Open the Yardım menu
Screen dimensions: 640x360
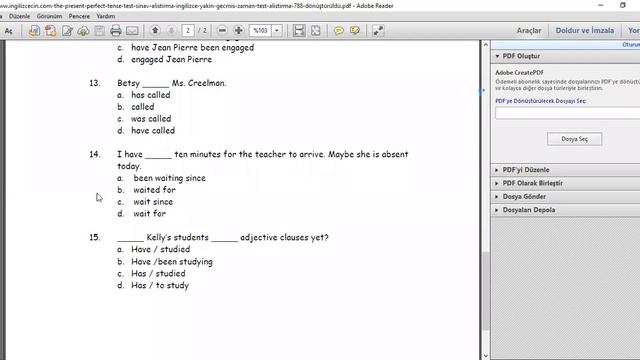[x=106, y=16]
